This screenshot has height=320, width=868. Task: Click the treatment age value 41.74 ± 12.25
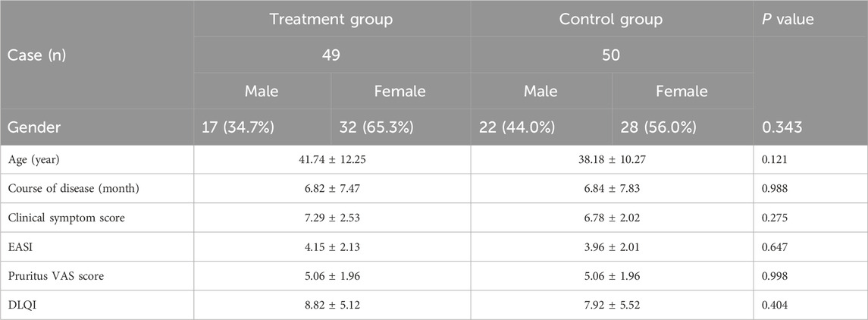pos(331,161)
